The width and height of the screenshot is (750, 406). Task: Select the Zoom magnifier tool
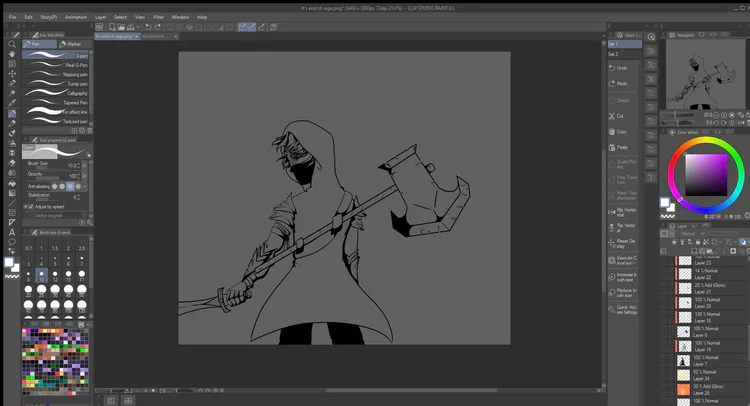pyautogui.click(x=12, y=44)
